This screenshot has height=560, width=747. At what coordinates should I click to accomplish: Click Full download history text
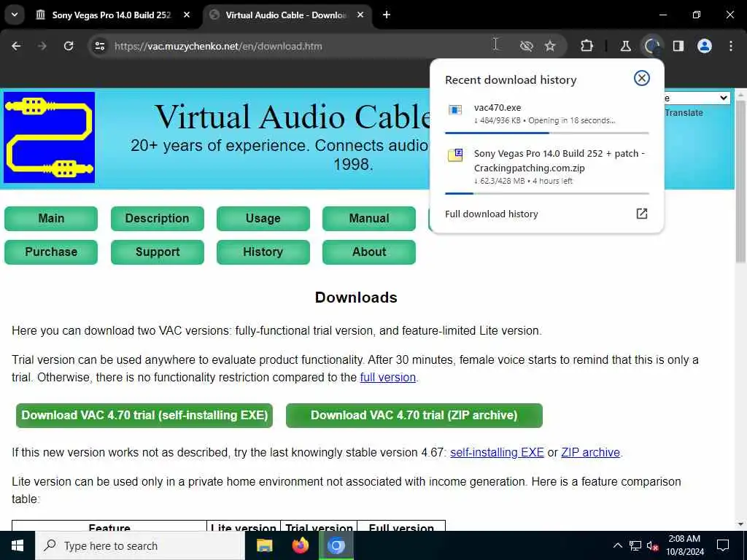(491, 214)
